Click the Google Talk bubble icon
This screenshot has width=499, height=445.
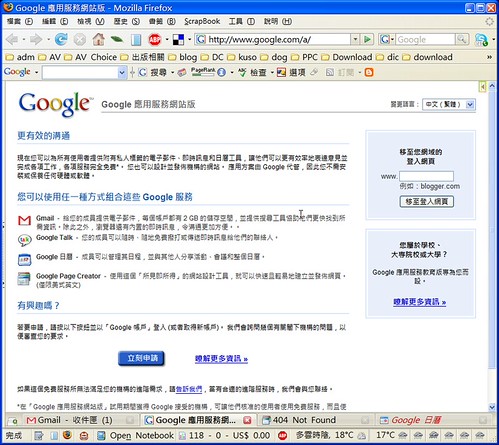[25, 240]
